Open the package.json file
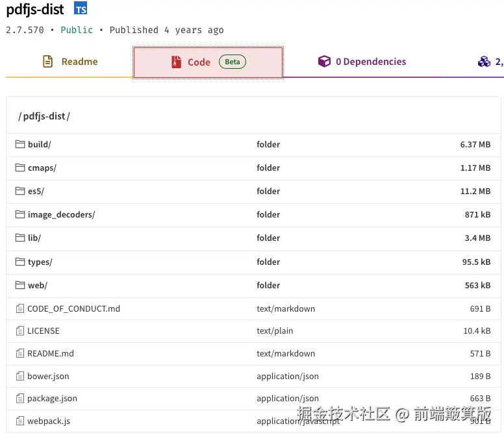This screenshot has width=504, height=435. click(53, 399)
